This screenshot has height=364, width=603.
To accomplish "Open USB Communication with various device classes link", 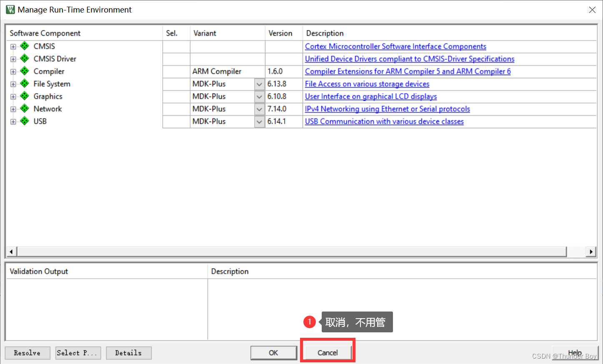I will [x=384, y=121].
